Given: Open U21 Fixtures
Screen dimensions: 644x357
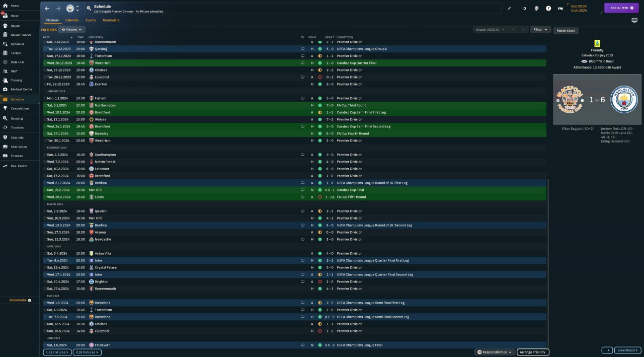Looking at the screenshot, I should (x=57, y=352).
